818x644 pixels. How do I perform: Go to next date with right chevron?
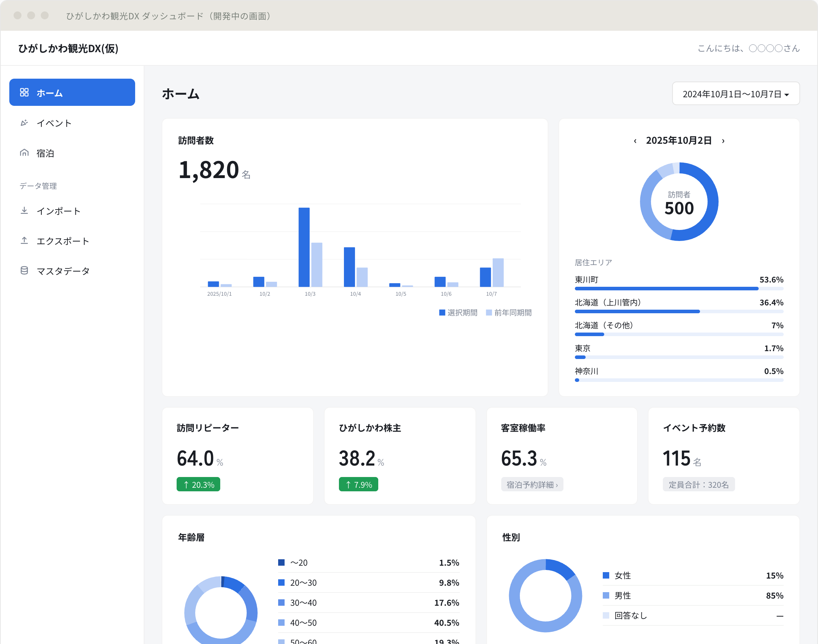click(723, 141)
